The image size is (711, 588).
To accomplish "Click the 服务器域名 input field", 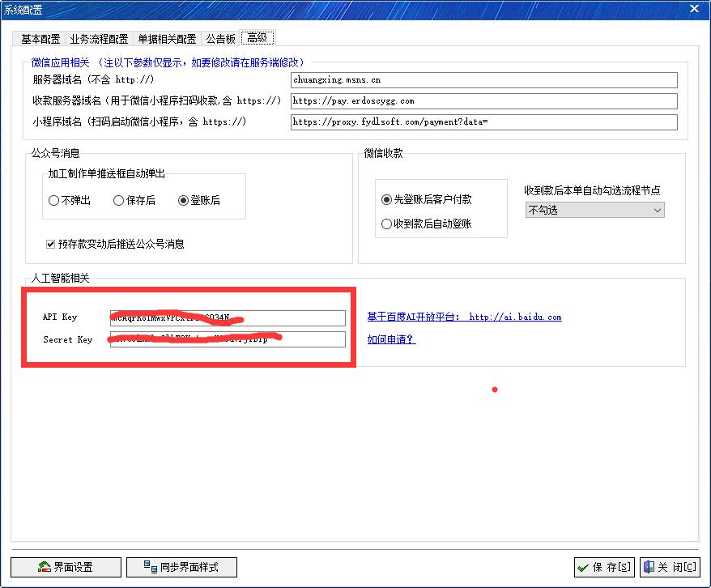I will (x=483, y=80).
